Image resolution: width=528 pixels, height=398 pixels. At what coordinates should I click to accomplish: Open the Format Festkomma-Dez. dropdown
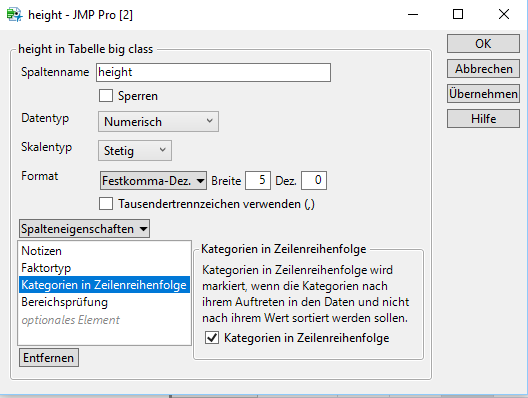pos(153,181)
